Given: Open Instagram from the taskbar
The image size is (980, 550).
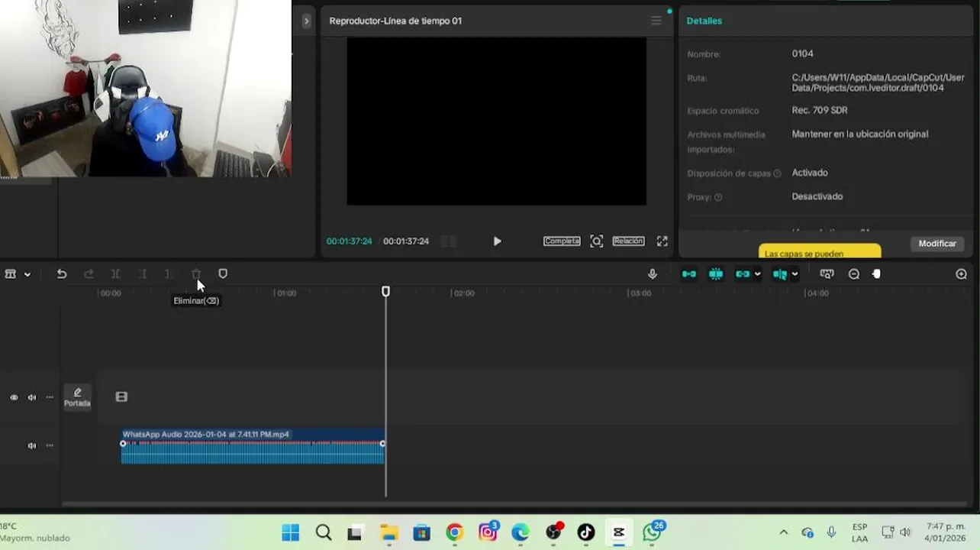Looking at the screenshot, I should coord(488,532).
